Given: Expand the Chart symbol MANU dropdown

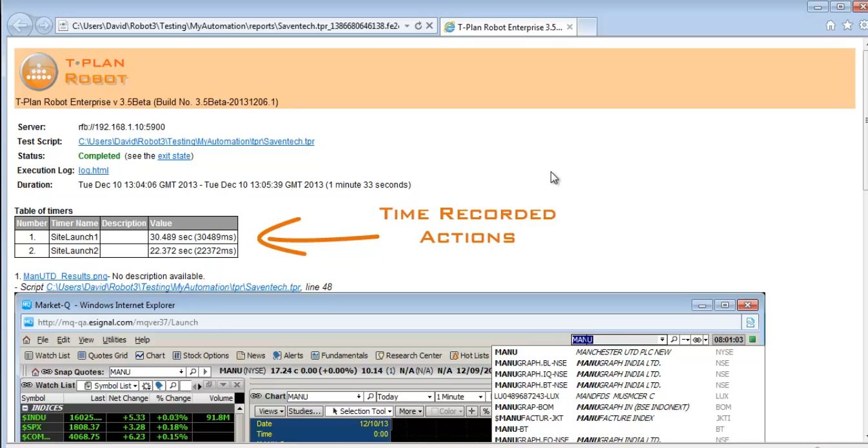Looking at the screenshot, I should click(359, 396).
